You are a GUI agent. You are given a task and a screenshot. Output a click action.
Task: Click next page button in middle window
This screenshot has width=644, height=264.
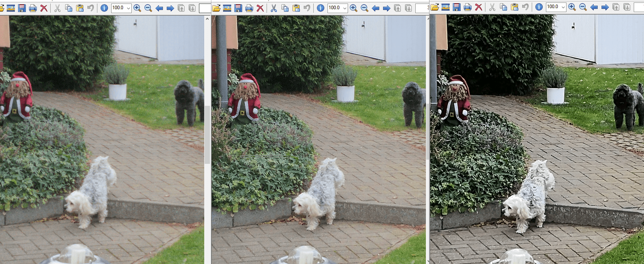(x=409, y=8)
